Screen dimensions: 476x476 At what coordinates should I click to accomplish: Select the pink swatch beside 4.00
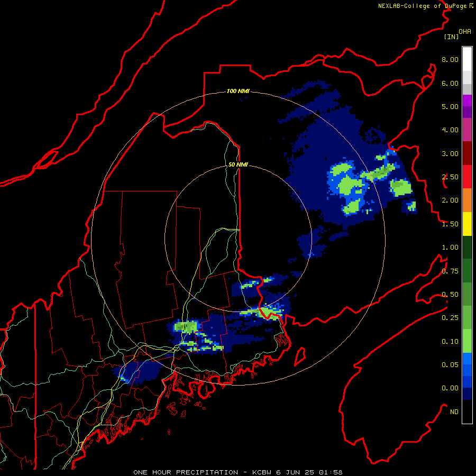click(x=467, y=130)
